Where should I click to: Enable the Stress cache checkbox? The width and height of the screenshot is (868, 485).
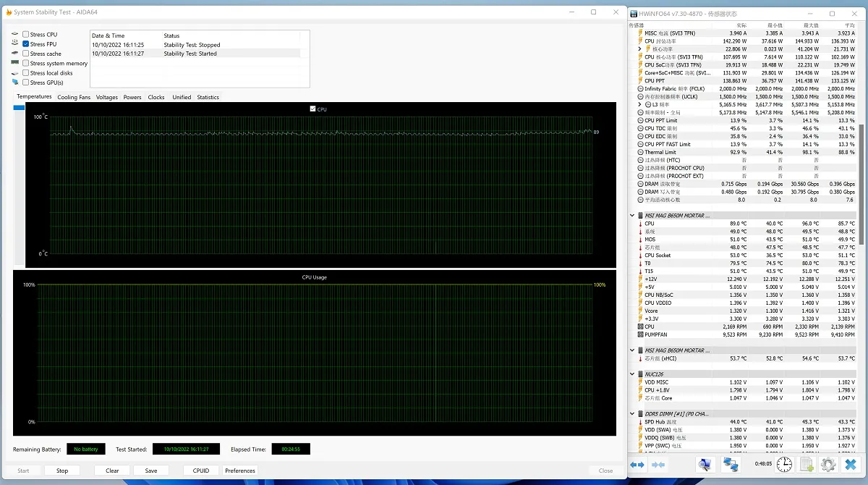(x=26, y=54)
